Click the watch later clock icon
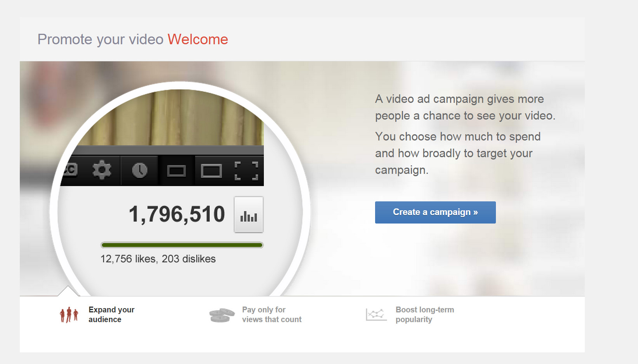 140,170
